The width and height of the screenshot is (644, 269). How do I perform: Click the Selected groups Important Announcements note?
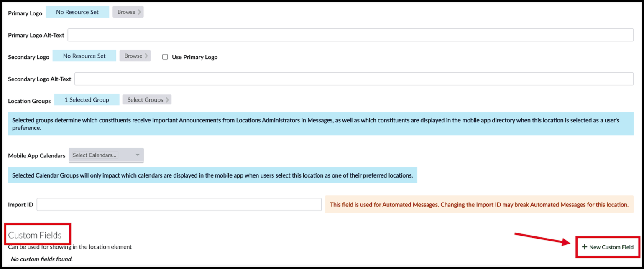click(x=321, y=124)
